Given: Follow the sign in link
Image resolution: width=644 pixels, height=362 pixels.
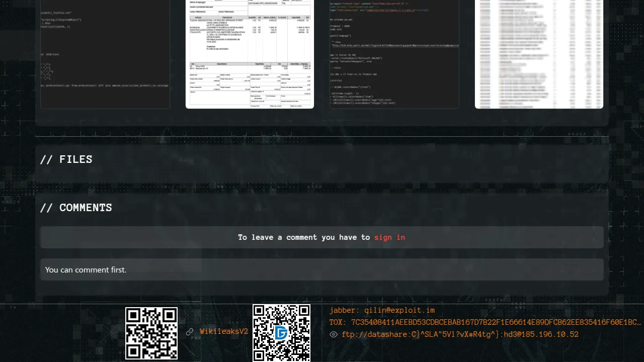Looking at the screenshot, I should point(389,237).
